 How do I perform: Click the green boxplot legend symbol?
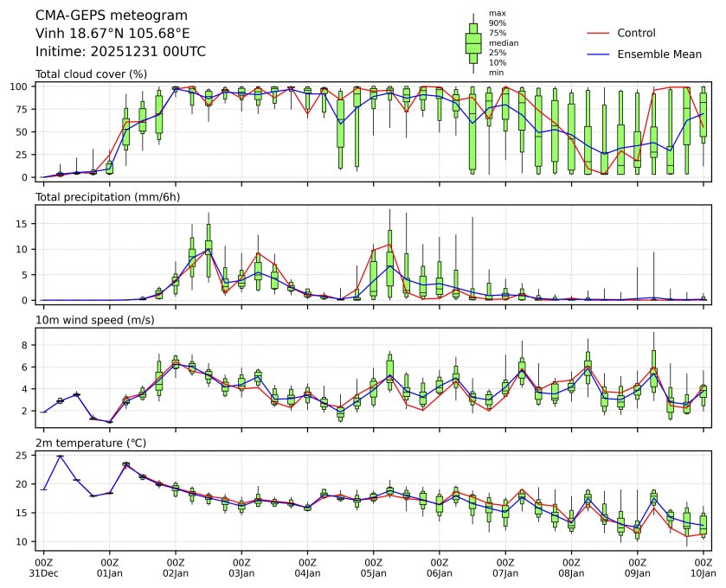click(473, 43)
